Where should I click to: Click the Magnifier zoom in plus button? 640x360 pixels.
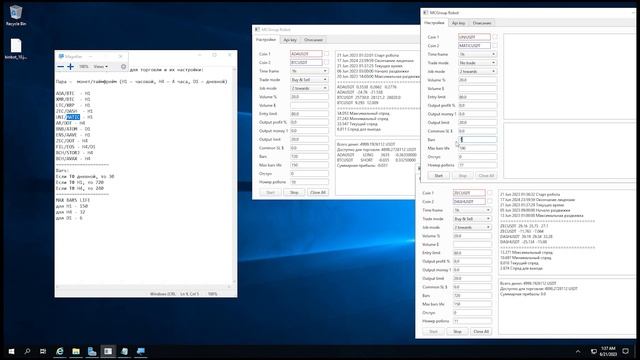point(70,67)
